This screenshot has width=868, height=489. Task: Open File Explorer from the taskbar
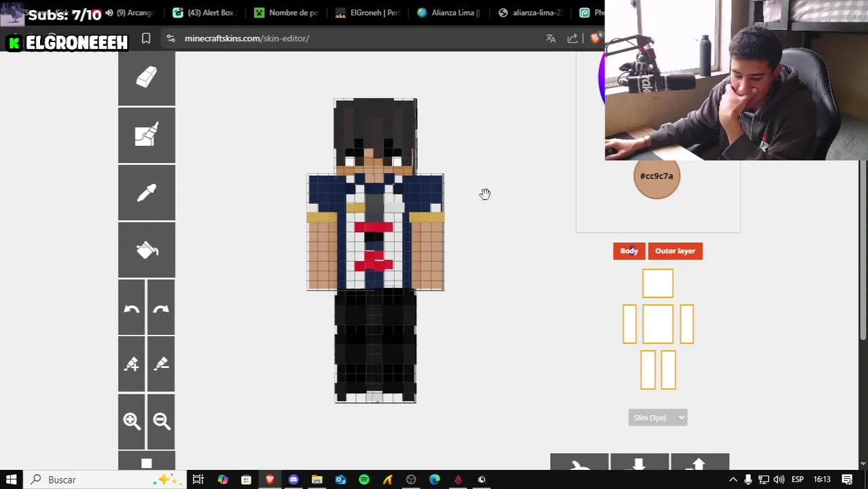click(317, 479)
